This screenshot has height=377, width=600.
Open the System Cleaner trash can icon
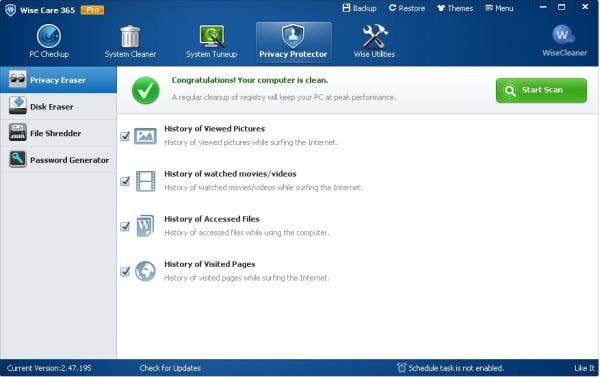(130, 36)
